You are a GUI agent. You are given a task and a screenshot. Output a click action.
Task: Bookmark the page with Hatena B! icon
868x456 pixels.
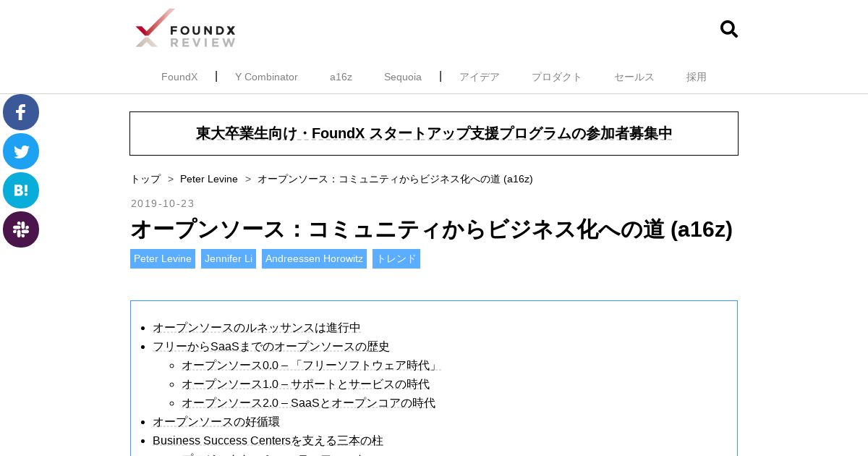21,190
